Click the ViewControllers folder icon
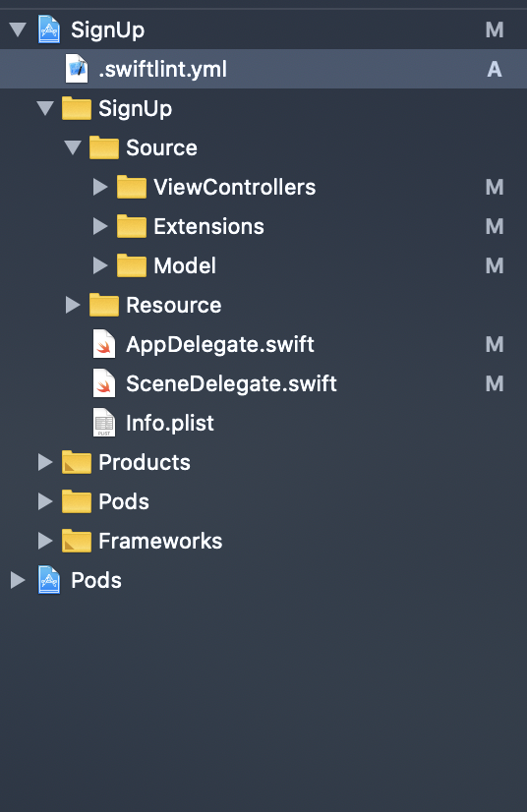 132,187
